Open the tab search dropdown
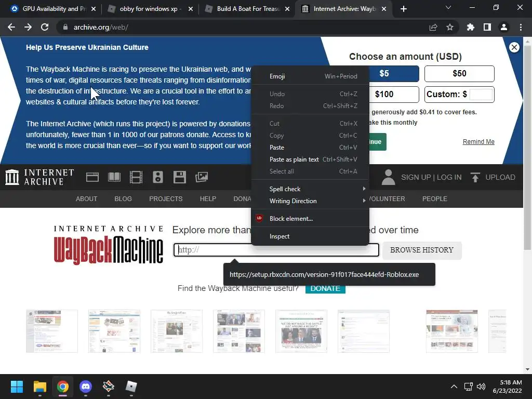This screenshot has height=399, width=532. coord(448,7)
